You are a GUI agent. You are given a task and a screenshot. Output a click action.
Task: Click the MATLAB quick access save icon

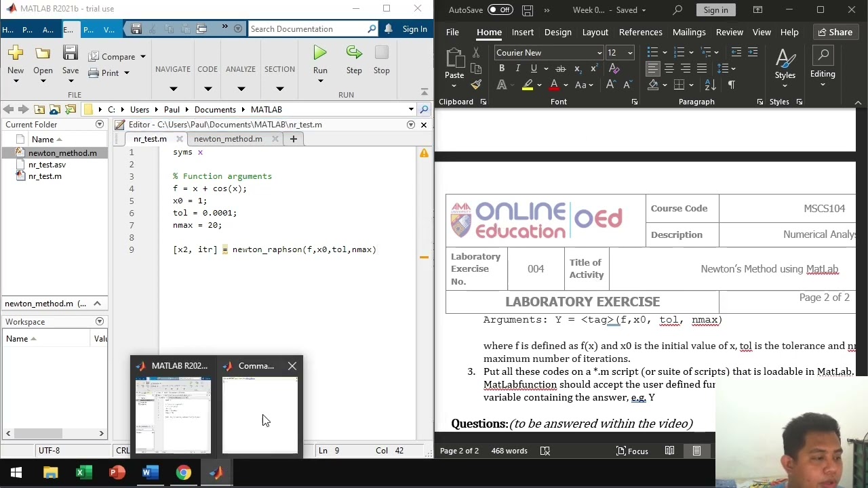[x=136, y=28]
